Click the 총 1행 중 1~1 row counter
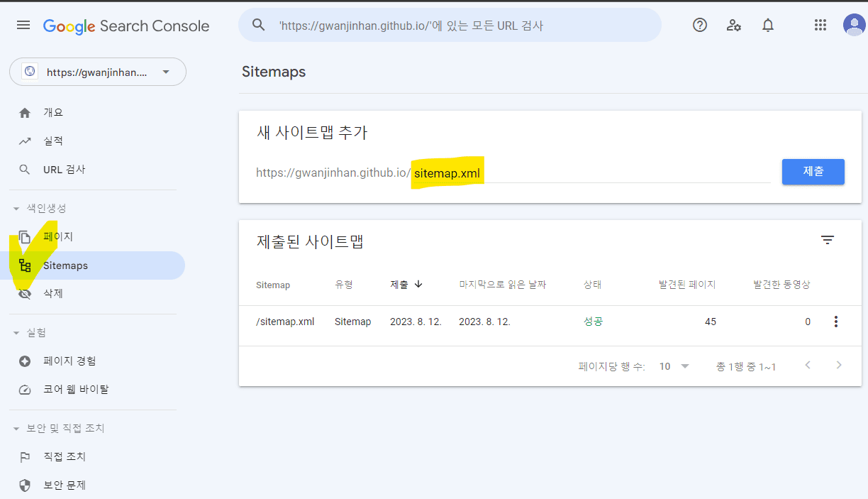Screen dimensions: 868x499 point(746,366)
